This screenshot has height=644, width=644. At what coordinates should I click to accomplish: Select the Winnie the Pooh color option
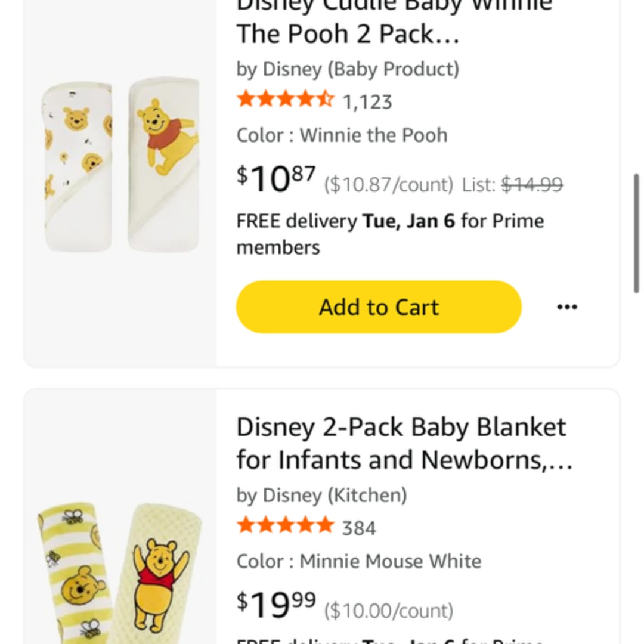click(x=342, y=135)
